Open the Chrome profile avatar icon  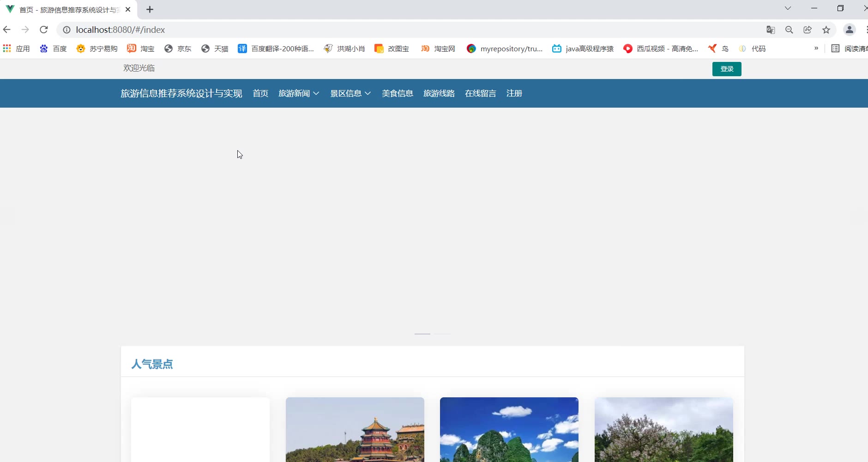coord(850,30)
